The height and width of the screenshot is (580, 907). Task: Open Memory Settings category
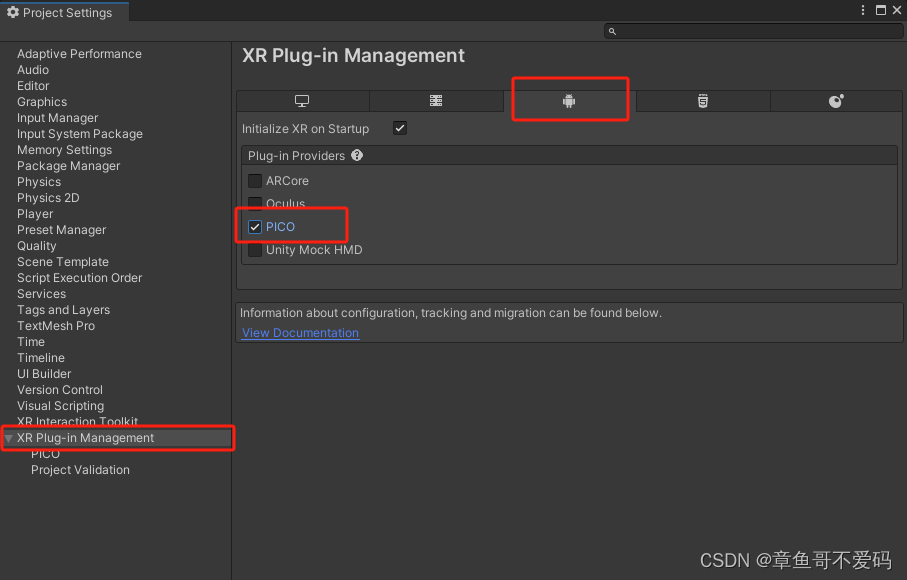[64, 150]
